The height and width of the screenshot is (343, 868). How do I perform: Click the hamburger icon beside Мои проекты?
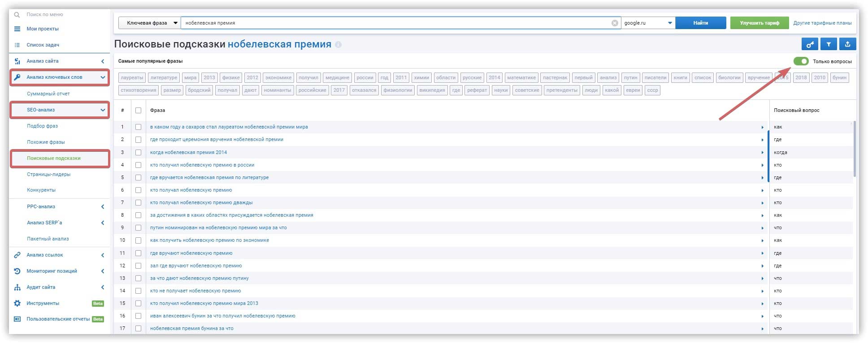[x=17, y=29]
